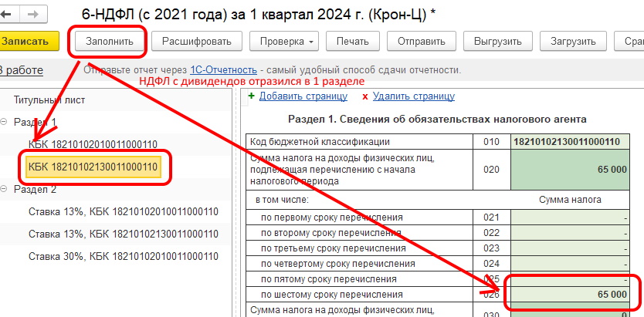Click the line 026 field showing 65 000
The image size is (644, 317).
(570, 295)
